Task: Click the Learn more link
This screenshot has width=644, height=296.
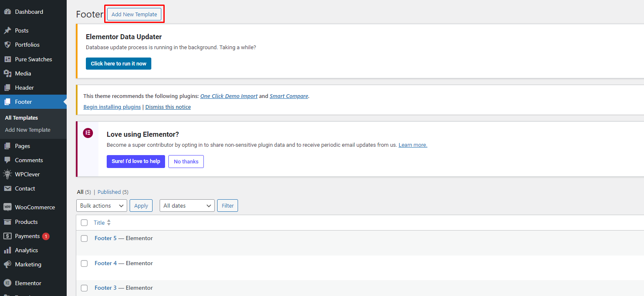Action: tap(413, 145)
